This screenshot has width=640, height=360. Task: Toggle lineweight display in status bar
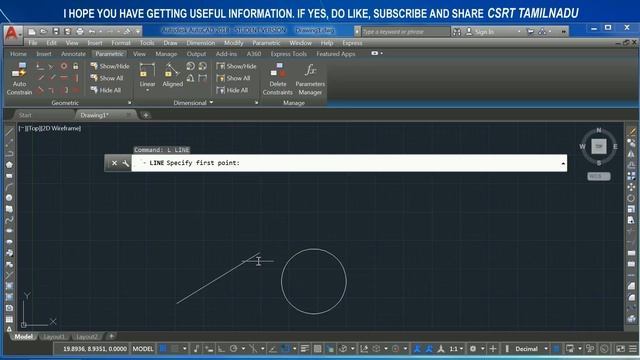(x=305, y=349)
